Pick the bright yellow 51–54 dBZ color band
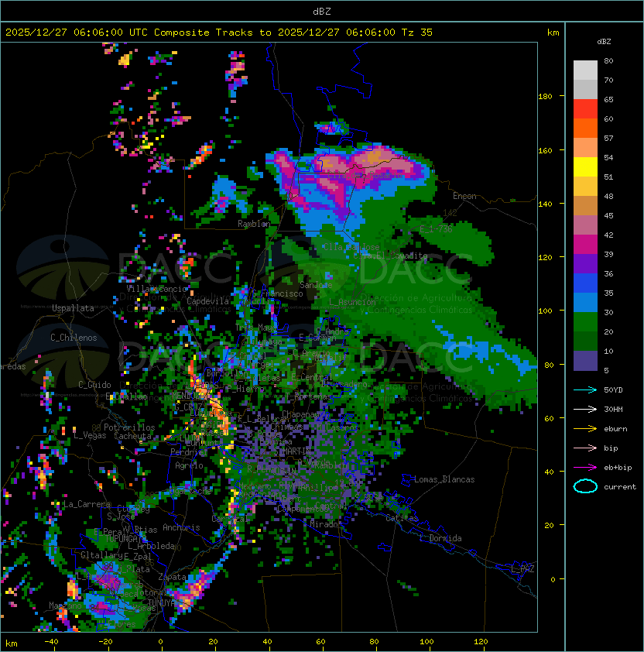Image resolution: width=644 pixels, height=652 pixels. coord(585,167)
